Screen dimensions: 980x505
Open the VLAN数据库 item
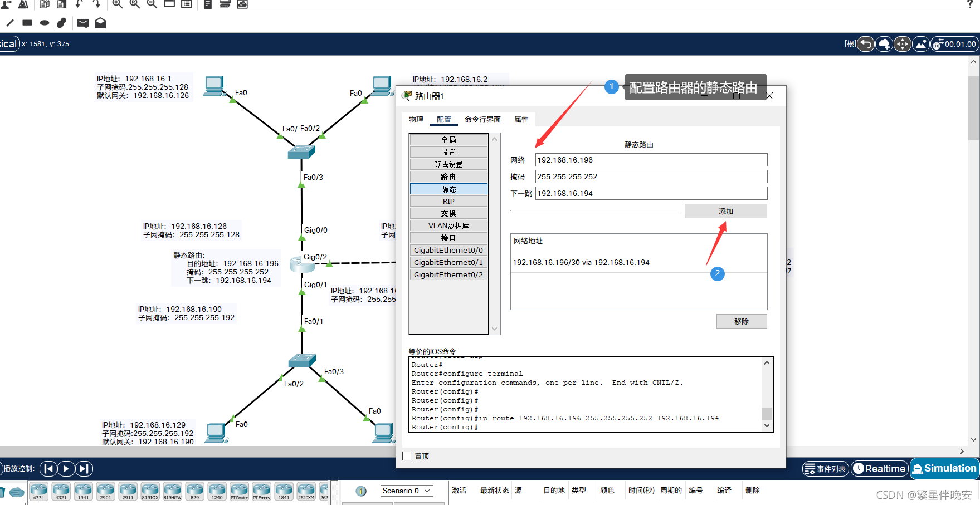click(448, 225)
